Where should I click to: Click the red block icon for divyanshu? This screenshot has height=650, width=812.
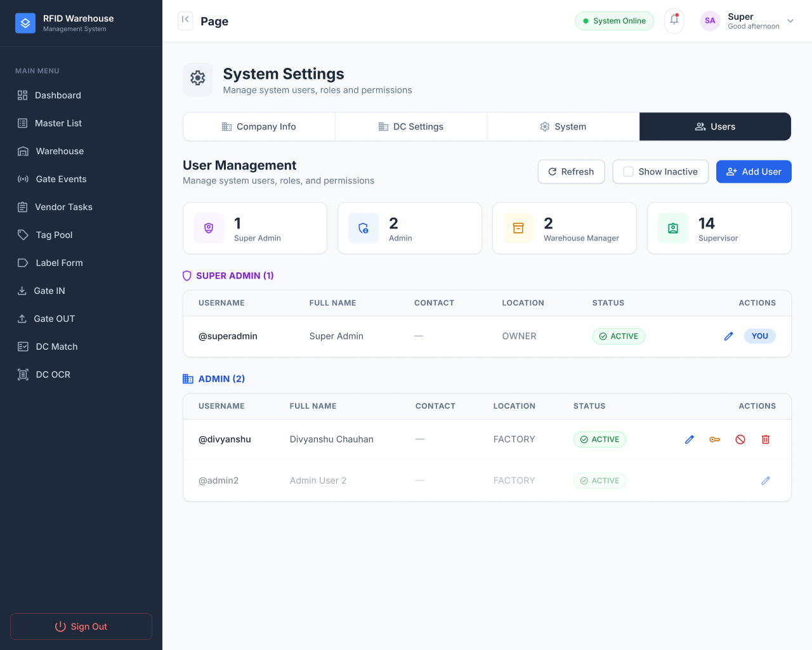(740, 439)
